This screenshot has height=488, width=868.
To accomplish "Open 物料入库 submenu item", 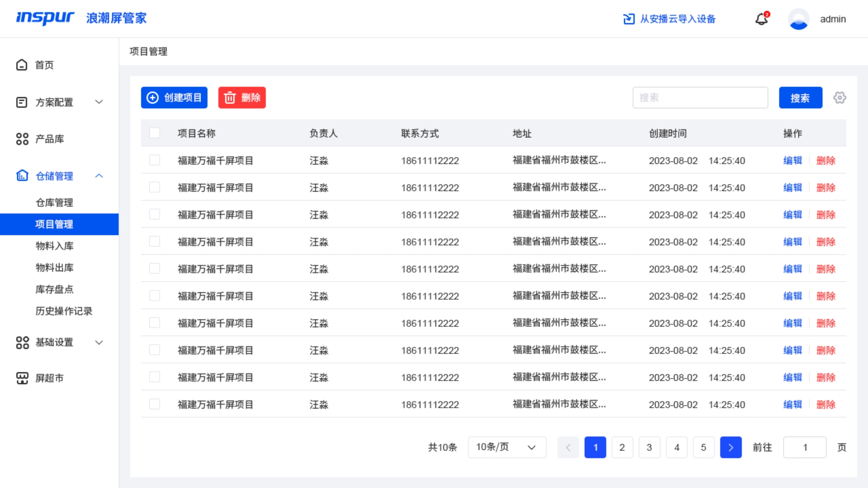I will click(59, 246).
